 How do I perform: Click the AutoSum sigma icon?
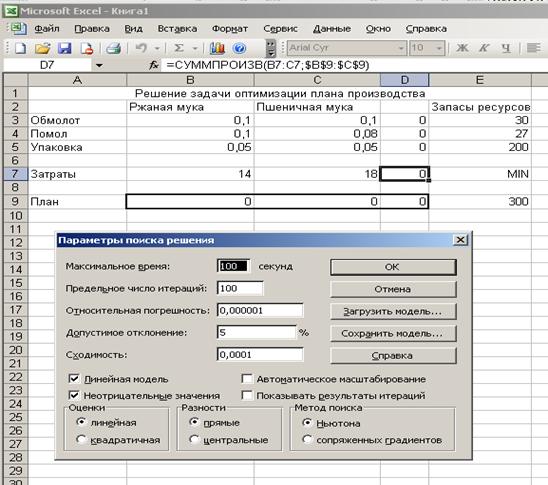coord(179,48)
